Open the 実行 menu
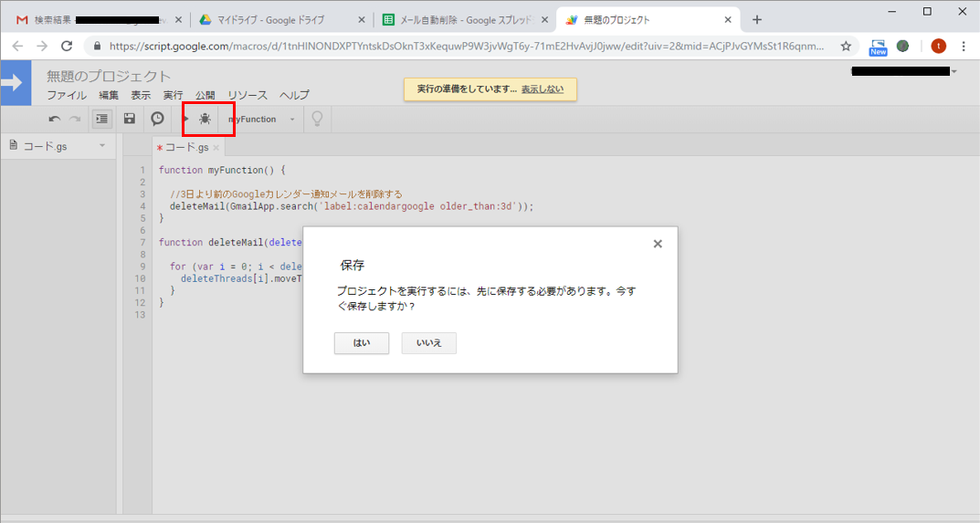 click(x=174, y=95)
